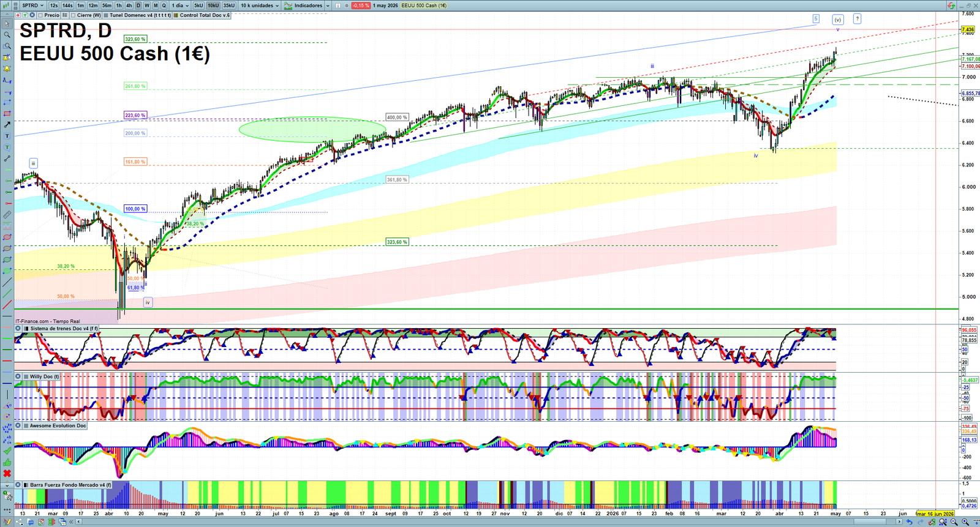Click the green checkmark icon in left toolbar
Screen dimensions: 980x527
(7, 452)
